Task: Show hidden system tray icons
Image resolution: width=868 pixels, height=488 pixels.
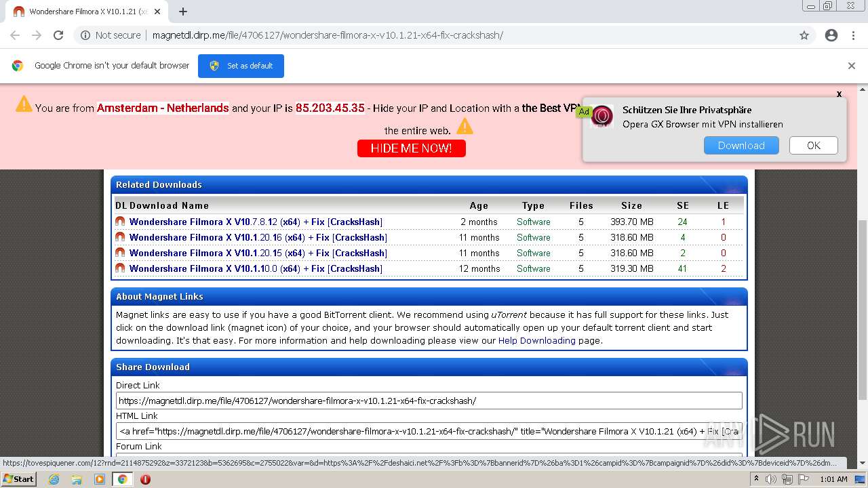Action: coord(756,479)
